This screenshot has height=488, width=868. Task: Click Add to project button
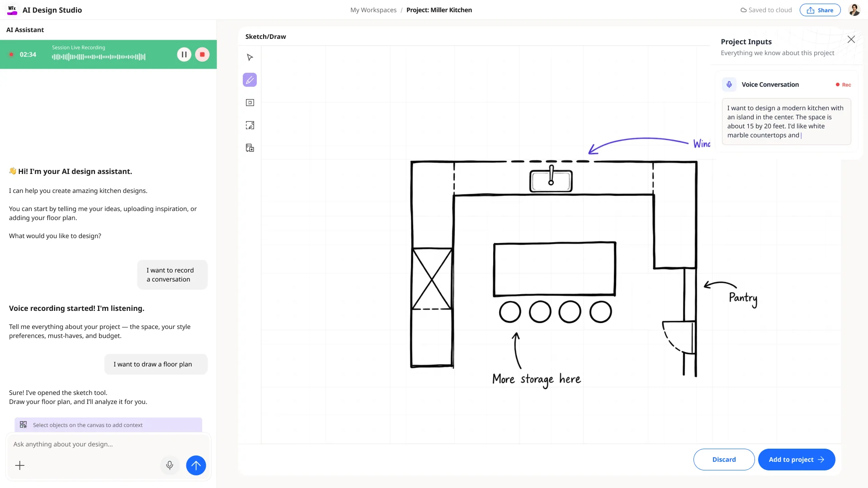pos(797,460)
